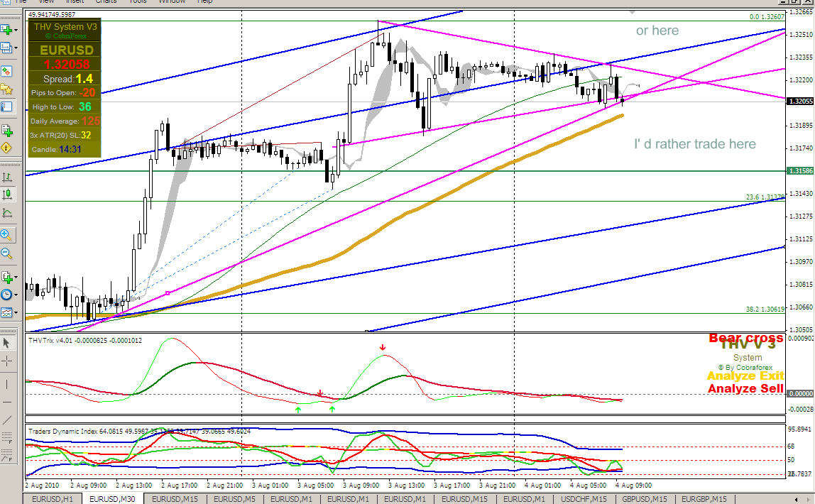Open the EURGBP,M15 chart tab
This screenshot has height=504, width=815.
(x=704, y=499)
